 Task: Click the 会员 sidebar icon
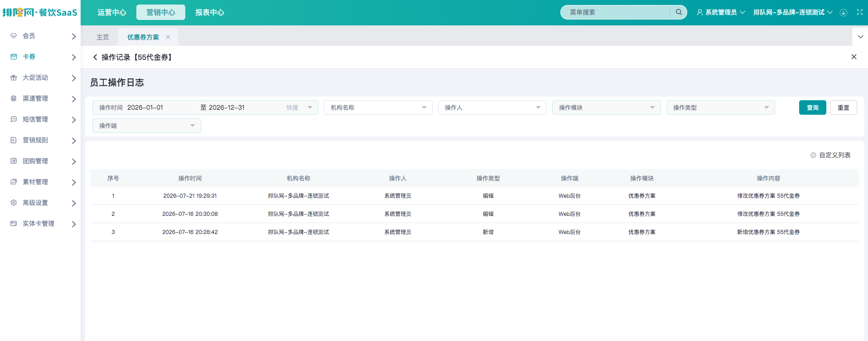point(14,36)
